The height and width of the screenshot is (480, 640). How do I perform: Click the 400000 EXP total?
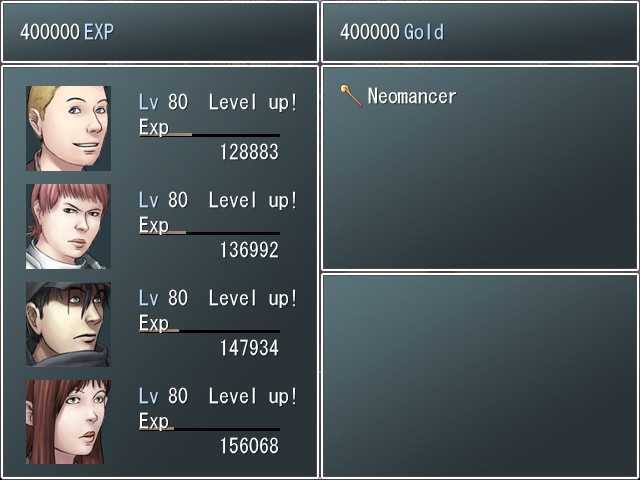click(67, 32)
